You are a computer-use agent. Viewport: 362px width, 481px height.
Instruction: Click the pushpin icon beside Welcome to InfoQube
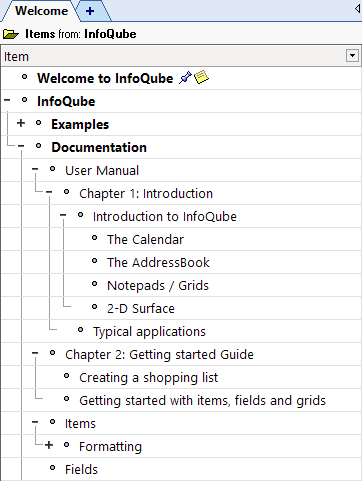tap(185, 78)
